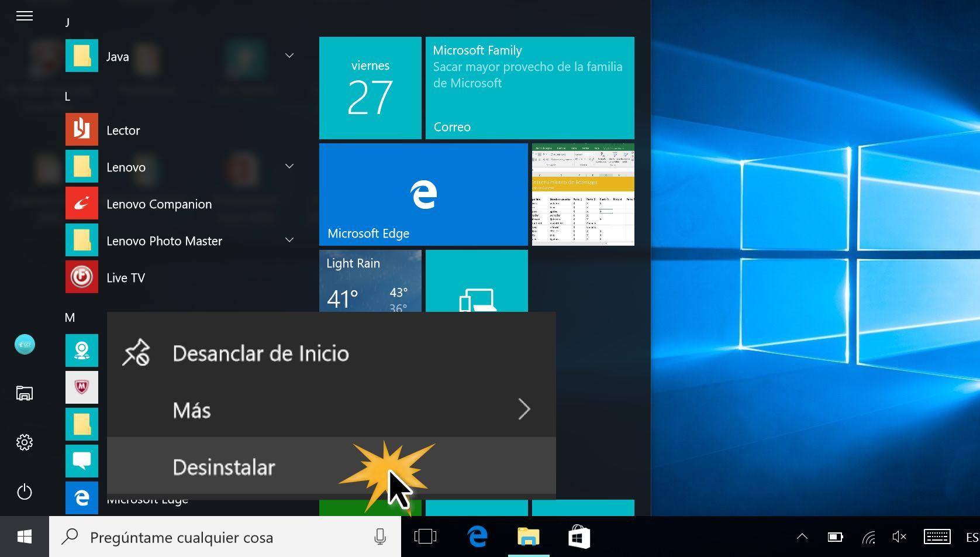Click the muted volume icon
Screen dimensions: 980x557
click(899, 537)
